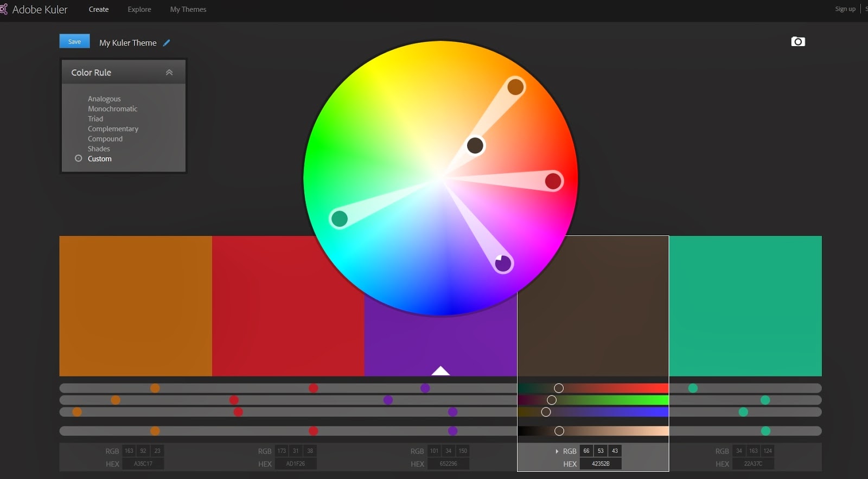Click the purple marker on the color wheel

[x=503, y=264]
